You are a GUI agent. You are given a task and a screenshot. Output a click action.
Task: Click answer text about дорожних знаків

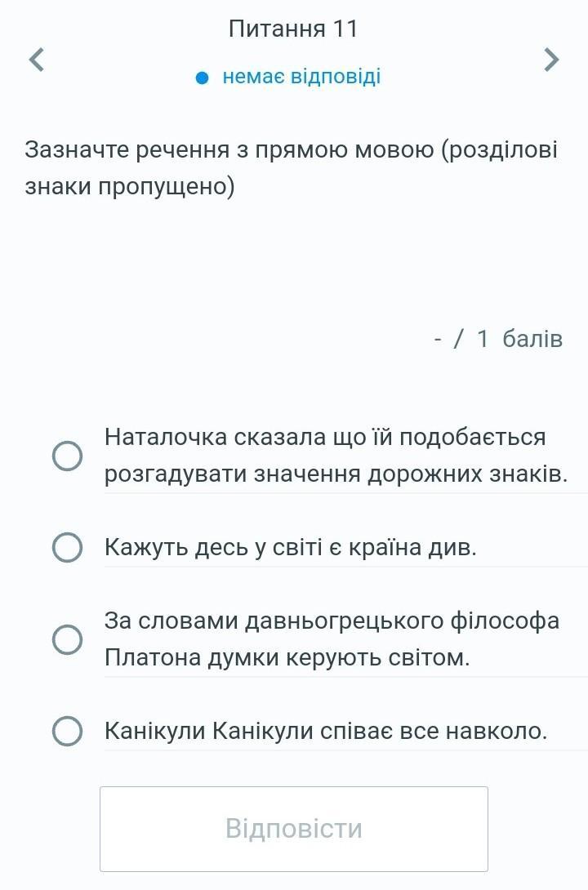pos(336,474)
